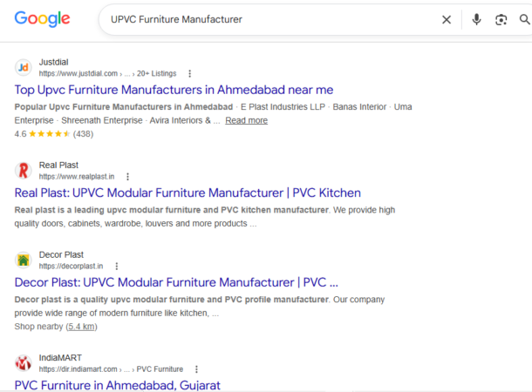Screen dimensions: 532x392
Task: Open more options for Real Plast result
Action: pos(127,177)
